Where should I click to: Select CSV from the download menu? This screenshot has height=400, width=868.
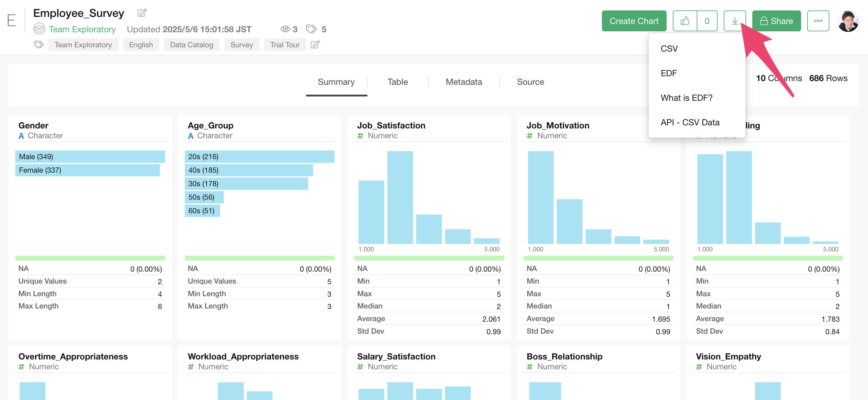669,49
